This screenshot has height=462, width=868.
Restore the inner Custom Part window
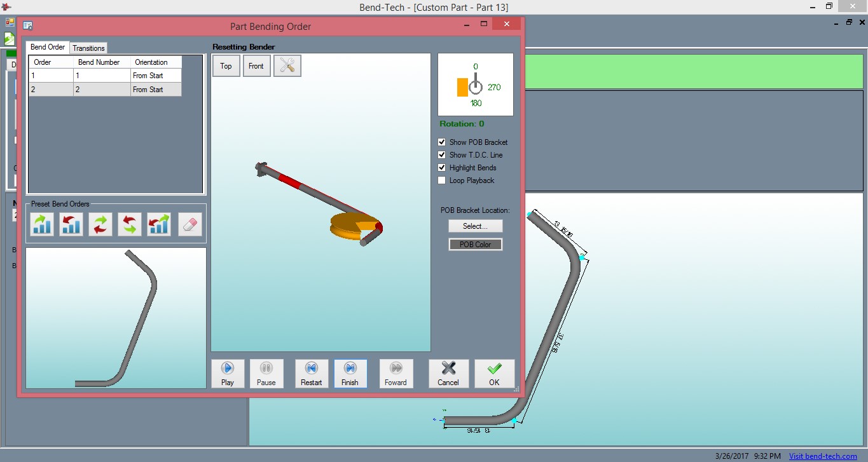pos(849,22)
